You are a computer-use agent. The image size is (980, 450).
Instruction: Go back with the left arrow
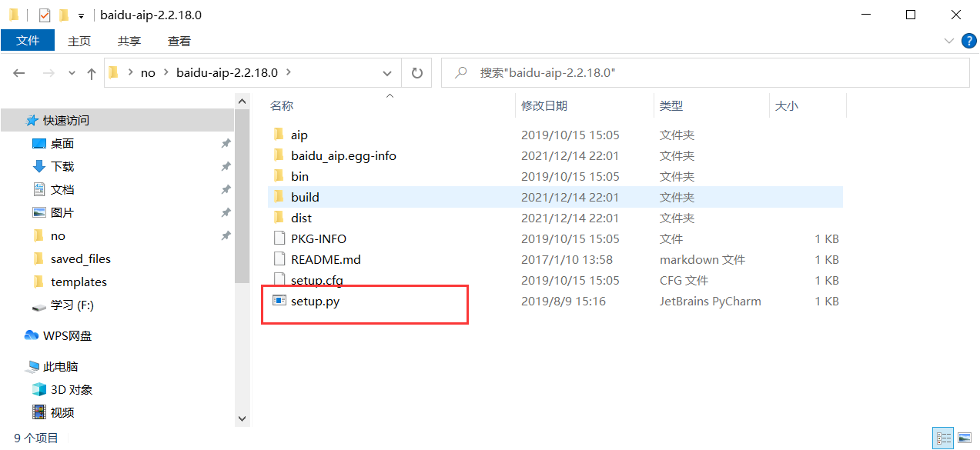point(19,73)
